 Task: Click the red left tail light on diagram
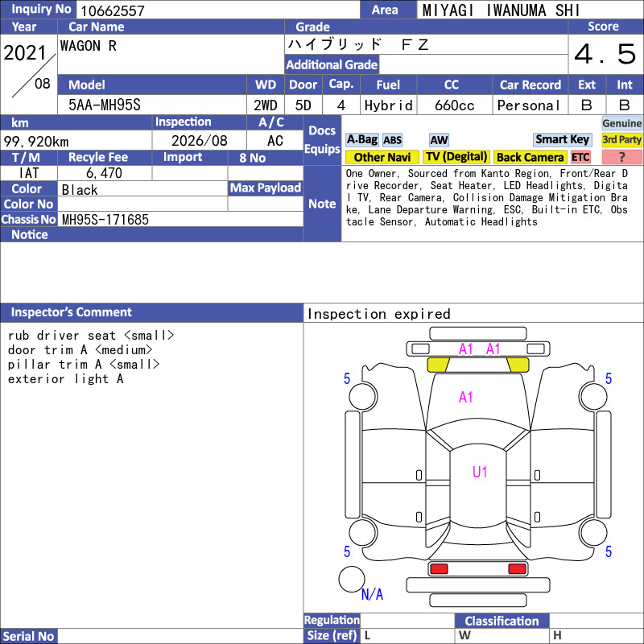[x=438, y=569]
